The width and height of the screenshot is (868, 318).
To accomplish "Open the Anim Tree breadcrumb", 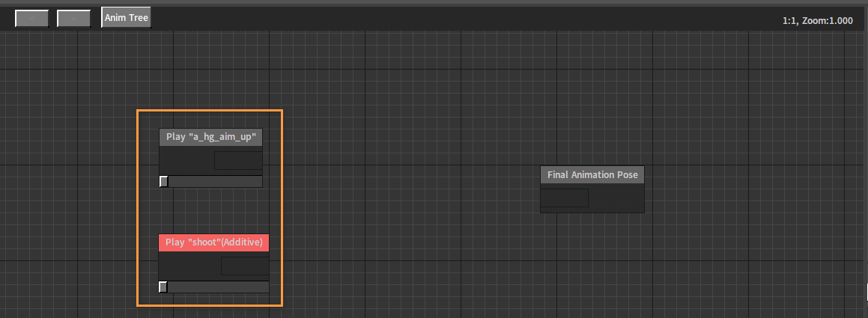I will (x=127, y=18).
